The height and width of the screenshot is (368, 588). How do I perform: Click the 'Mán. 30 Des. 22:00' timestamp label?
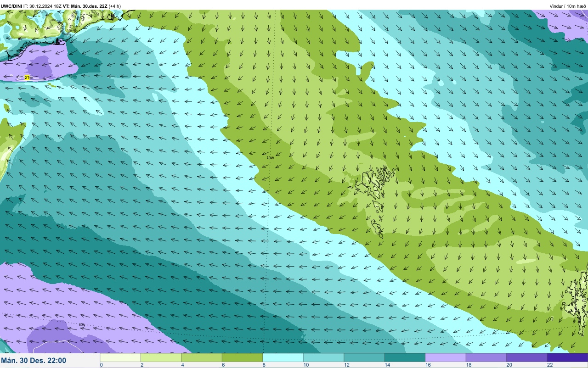click(x=34, y=361)
